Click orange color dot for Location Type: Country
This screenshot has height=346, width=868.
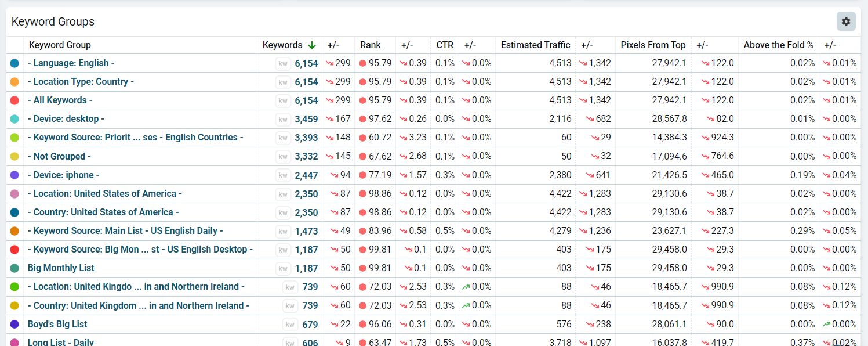pos(14,82)
